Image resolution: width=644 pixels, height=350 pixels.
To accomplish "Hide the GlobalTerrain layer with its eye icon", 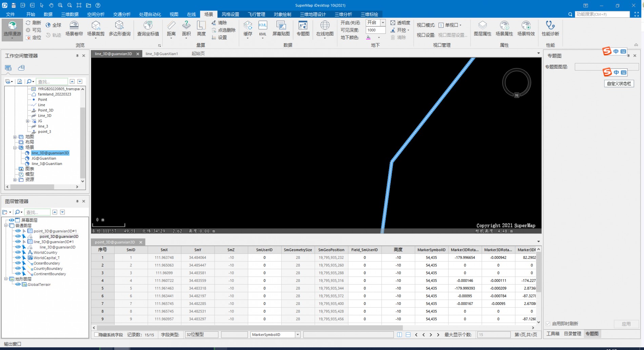I will tap(18, 285).
